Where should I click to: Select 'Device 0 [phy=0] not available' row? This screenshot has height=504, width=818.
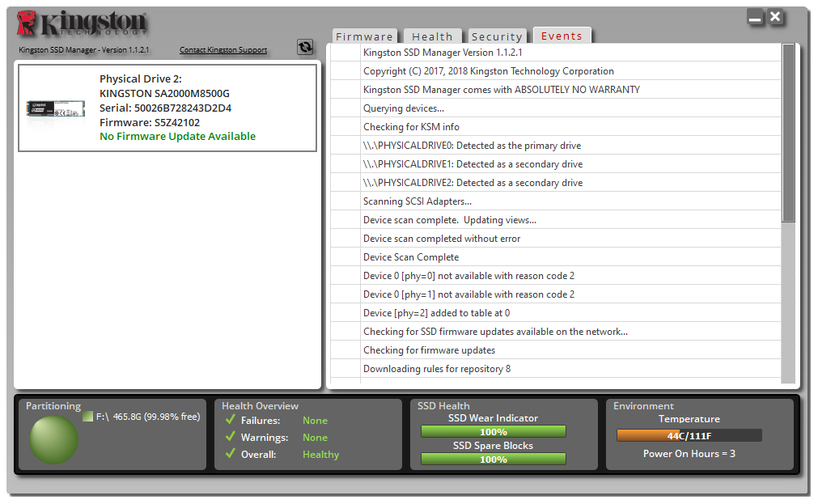point(556,276)
